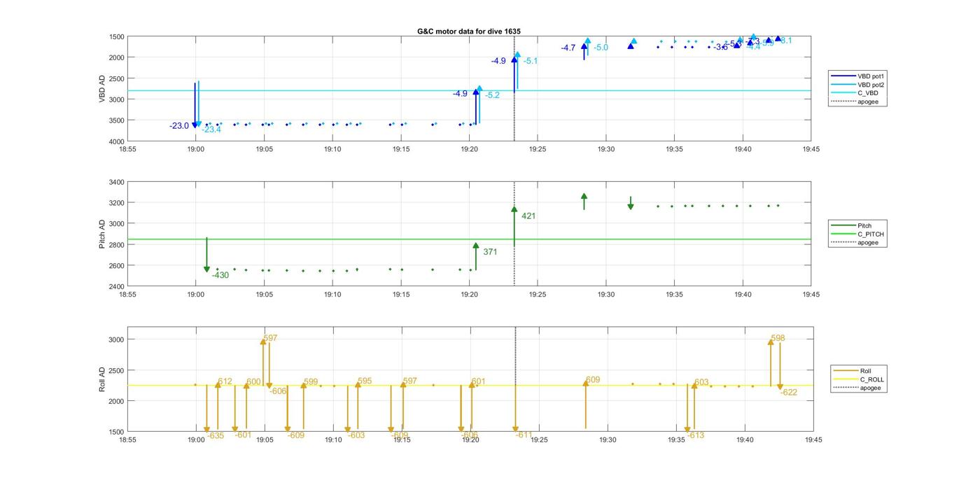Click the "-613" roll data label
The image size is (980, 485).
click(696, 435)
